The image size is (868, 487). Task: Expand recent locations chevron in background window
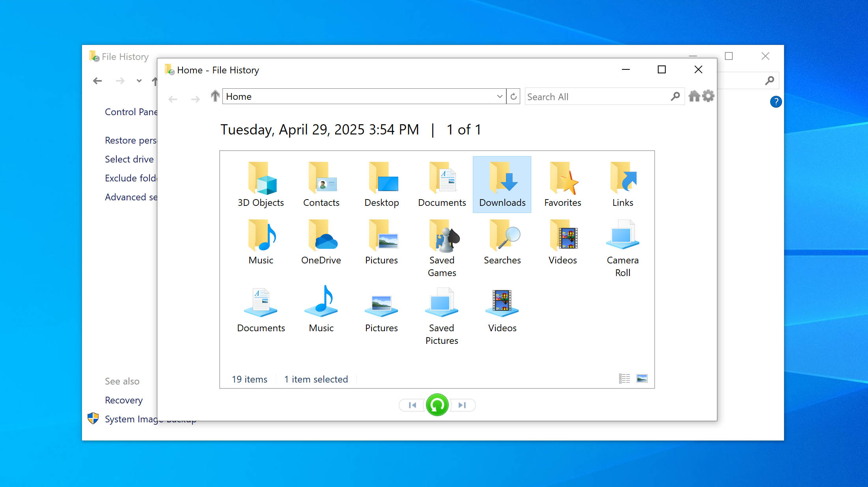coord(139,81)
